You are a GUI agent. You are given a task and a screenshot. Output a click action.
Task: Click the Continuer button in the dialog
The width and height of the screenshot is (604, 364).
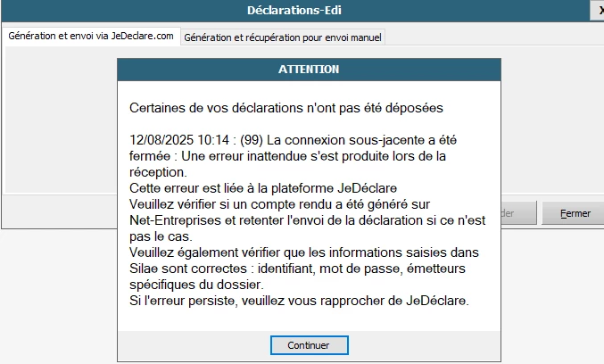coord(309,344)
